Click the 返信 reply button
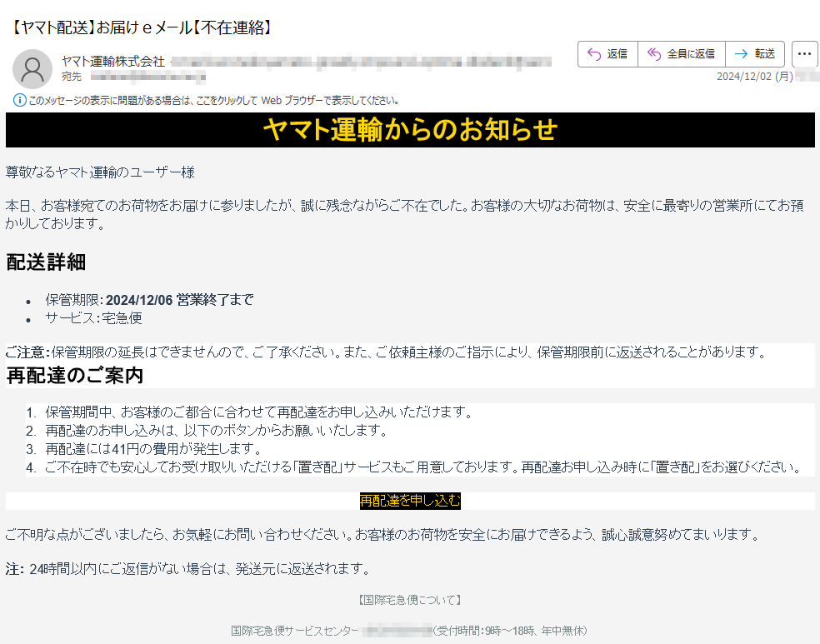This screenshot has width=820, height=644. tap(607, 54)
